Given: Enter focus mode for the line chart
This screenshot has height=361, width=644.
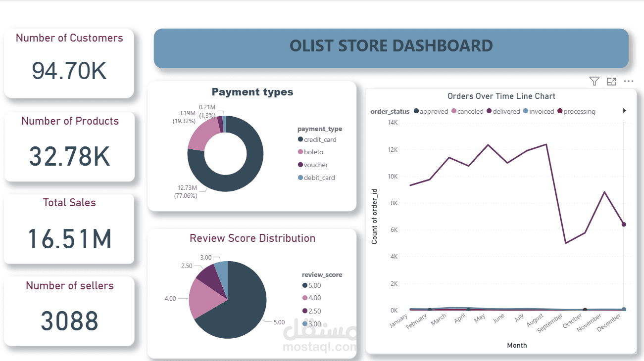Looking at the screenshot, I should (611, 82).
